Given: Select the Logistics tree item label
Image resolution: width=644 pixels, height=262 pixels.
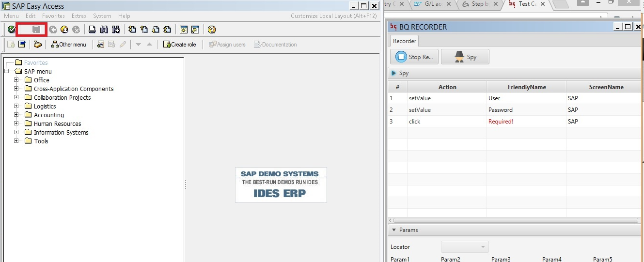Looking at the screenshot, I should click(x=45, y=106).
